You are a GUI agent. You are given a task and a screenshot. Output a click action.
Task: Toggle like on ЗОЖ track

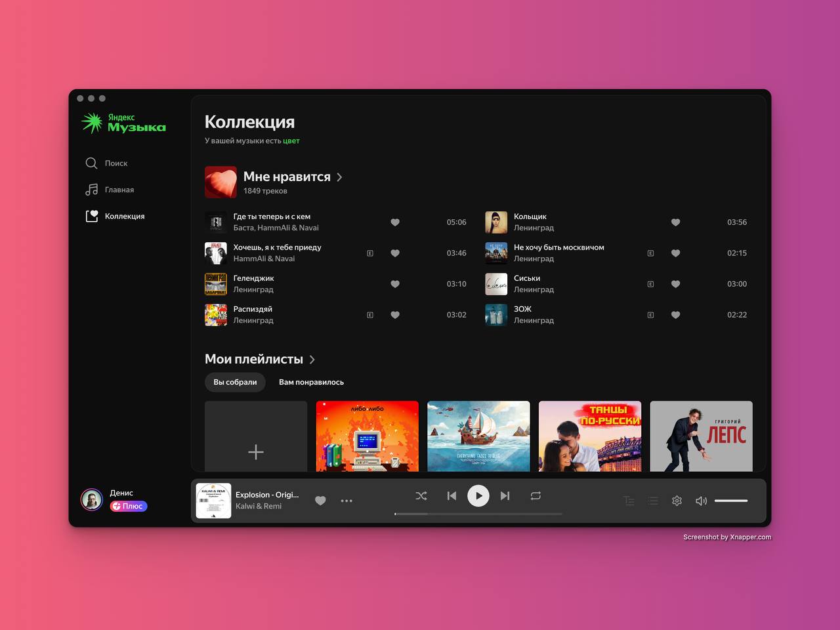(675, 315)
